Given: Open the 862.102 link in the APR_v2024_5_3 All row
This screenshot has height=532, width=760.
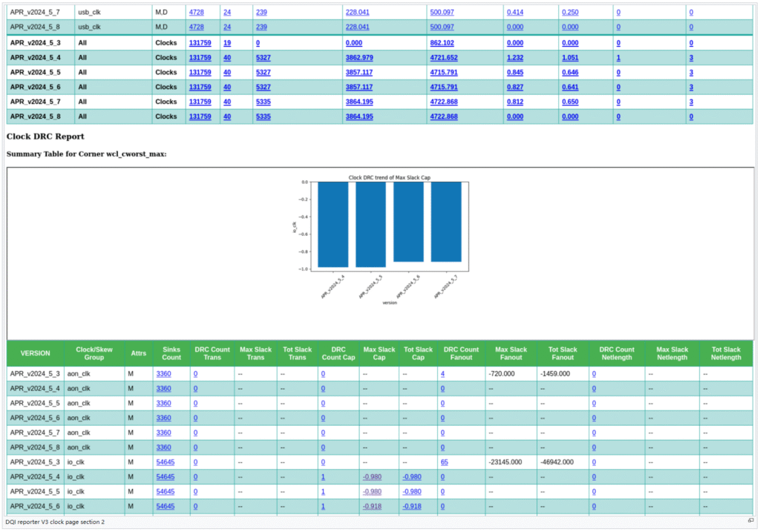Looking at the screenshot, I should pyautogui.click(x=443, y=43).
